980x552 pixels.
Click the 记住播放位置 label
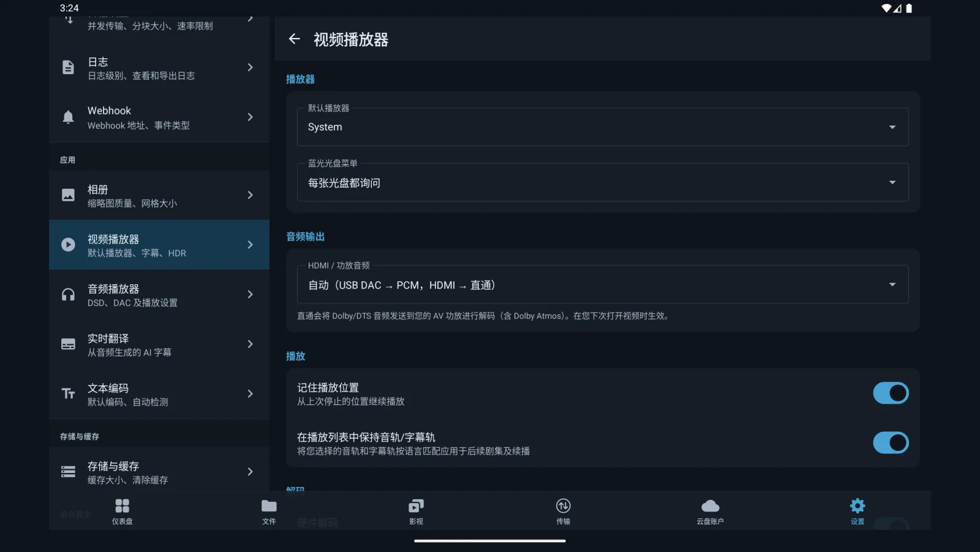pyautogui.click(x=328, y=388)
